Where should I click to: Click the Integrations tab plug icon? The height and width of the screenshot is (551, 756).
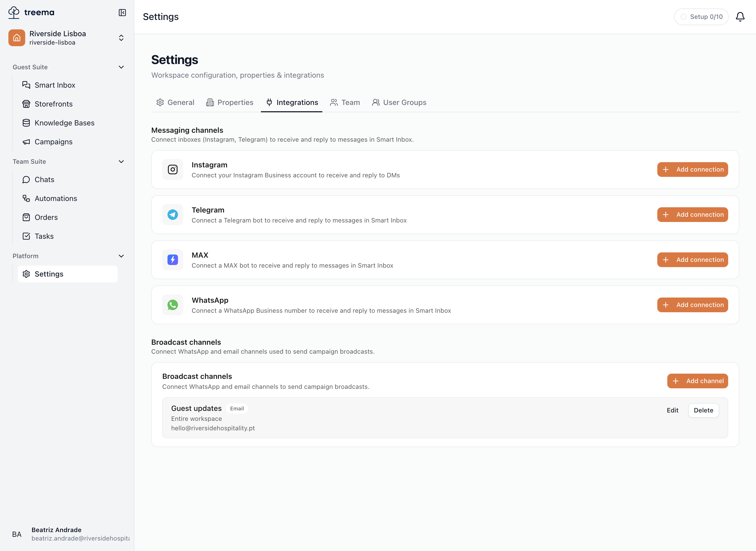tap(269, 102)
